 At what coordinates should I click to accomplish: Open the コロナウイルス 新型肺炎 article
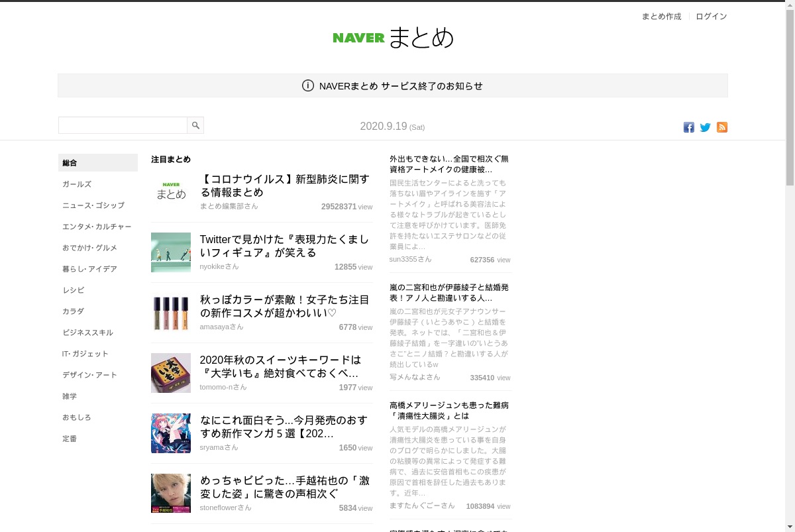pos(285,186)
